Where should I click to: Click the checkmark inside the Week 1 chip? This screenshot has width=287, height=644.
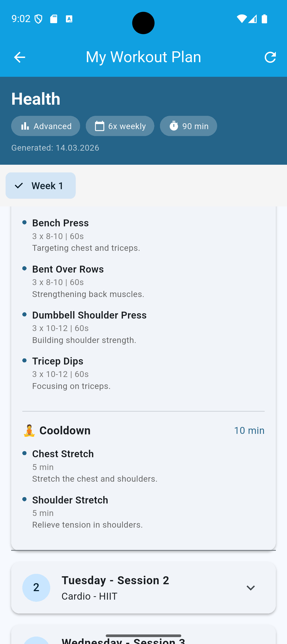point(18,185)
